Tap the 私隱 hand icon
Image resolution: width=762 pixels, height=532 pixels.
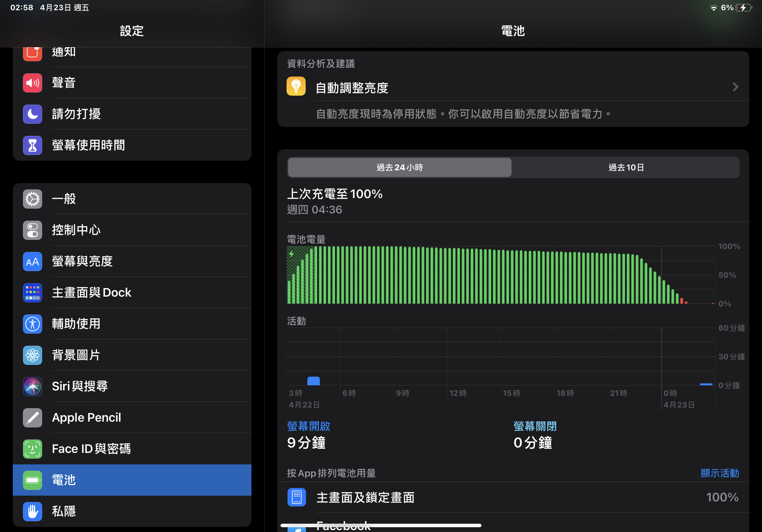point(32,511)
